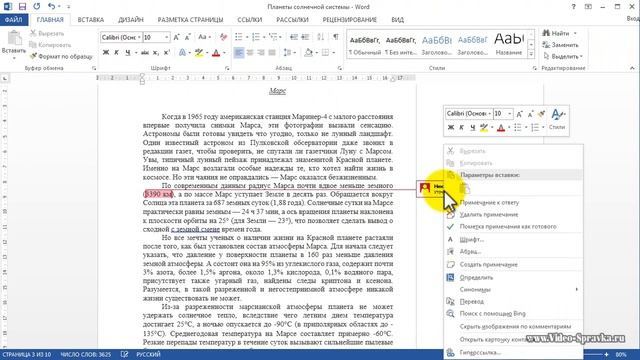Image resolution: width=640 pixels, height=360 pixels.
Task: Click the Sort icon in Абзац group
Action: (320, 37)
